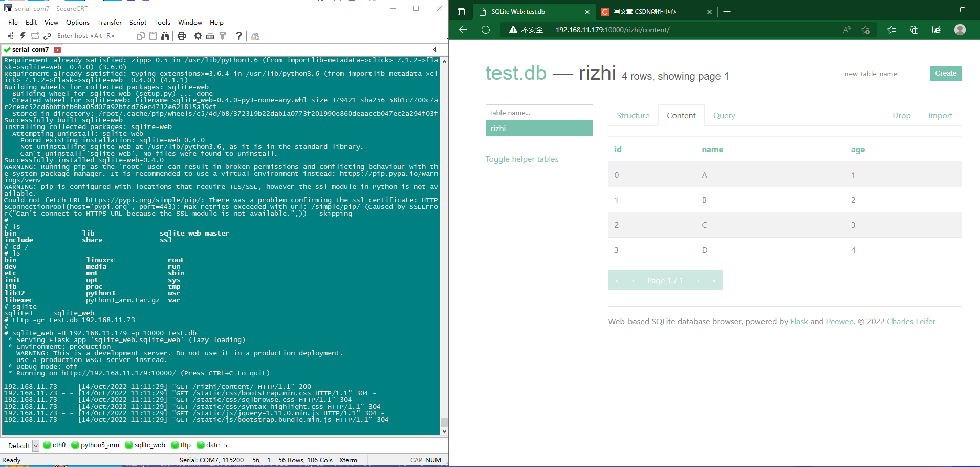The image size is (980, 467).
Task: Click the Public Key key icon
Action: pyautogui.click(x=223, y=36)
